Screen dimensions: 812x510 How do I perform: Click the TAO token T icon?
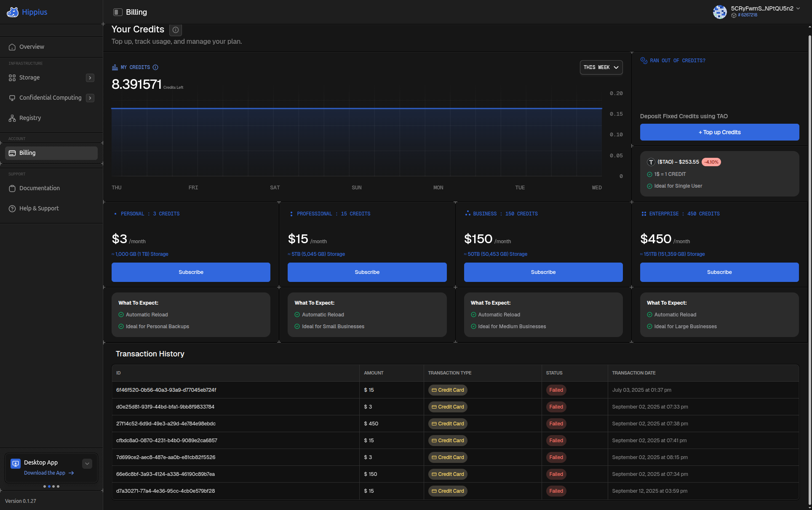[651, 162]
